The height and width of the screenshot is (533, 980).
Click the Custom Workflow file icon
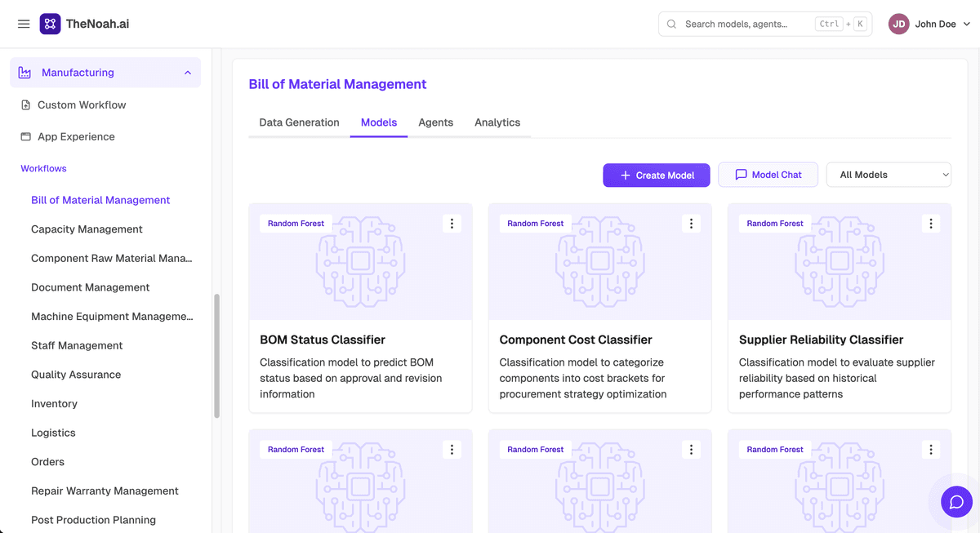coord(25,104)
